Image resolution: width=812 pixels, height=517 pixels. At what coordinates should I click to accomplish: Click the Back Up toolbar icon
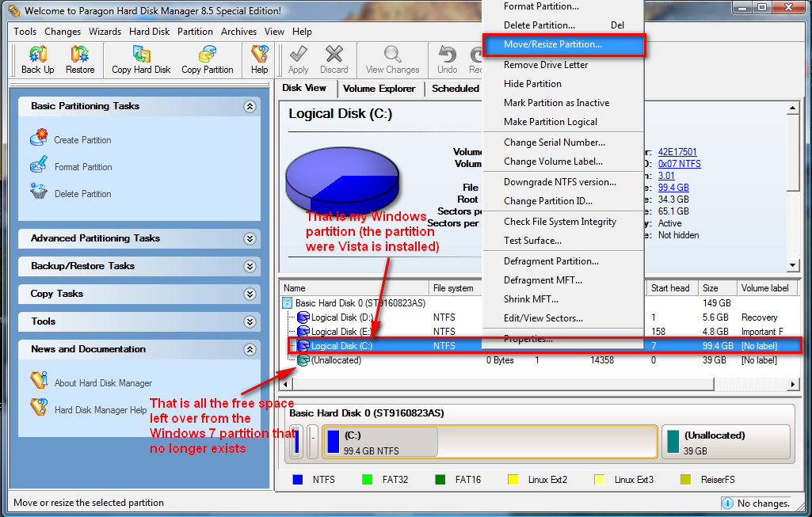click(x=38, y=54)
